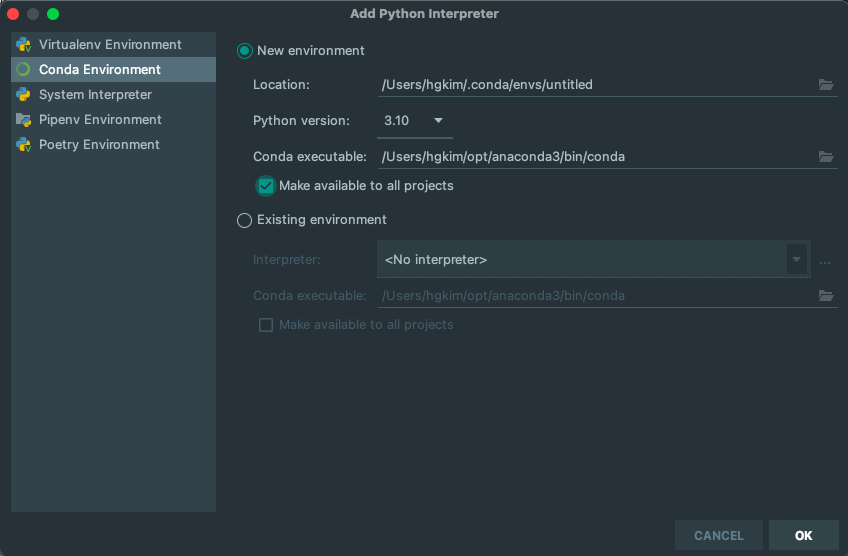Image resolution: width=848 pixels, height=556 pixels.
Task: Click the interpreter ellipsis button
Action: [825, 261]
